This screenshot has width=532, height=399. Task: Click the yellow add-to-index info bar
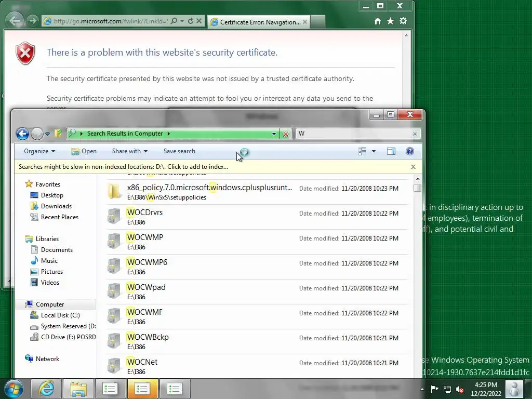[123, 167]
